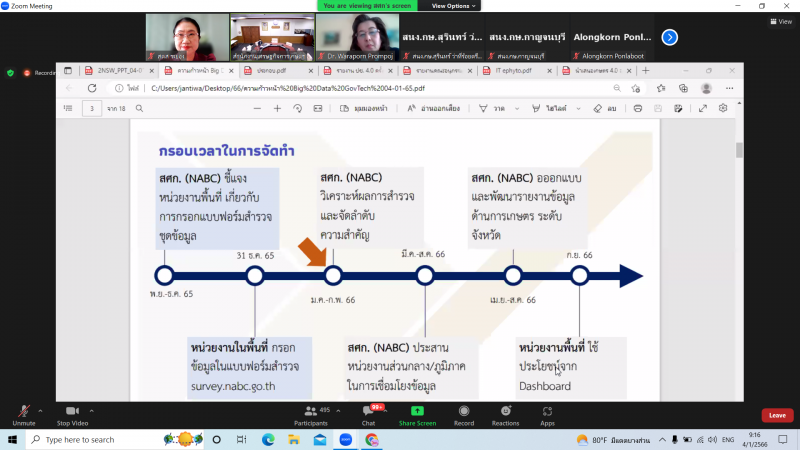
Task: Add this page to favorites
Action: point(636,88)
